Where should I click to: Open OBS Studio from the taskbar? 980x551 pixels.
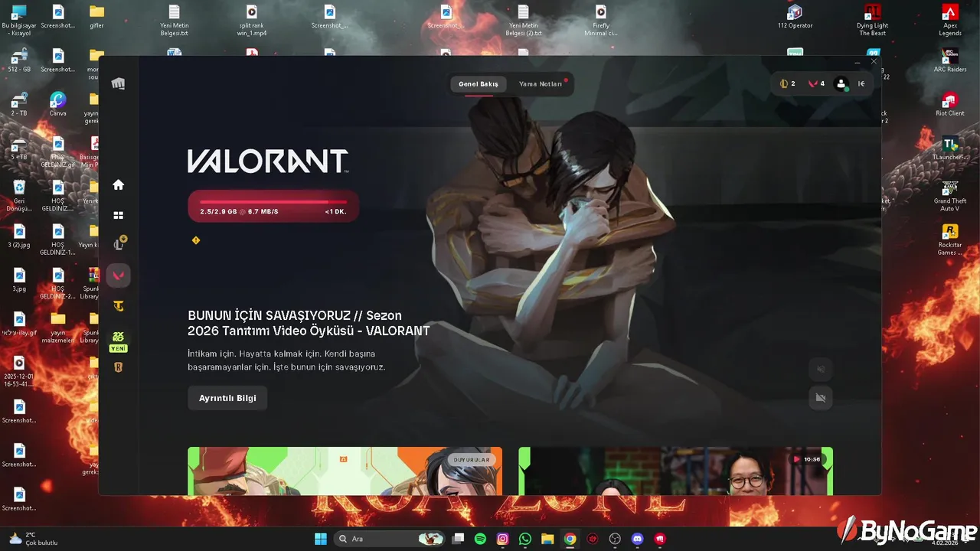tap(615, 539)
